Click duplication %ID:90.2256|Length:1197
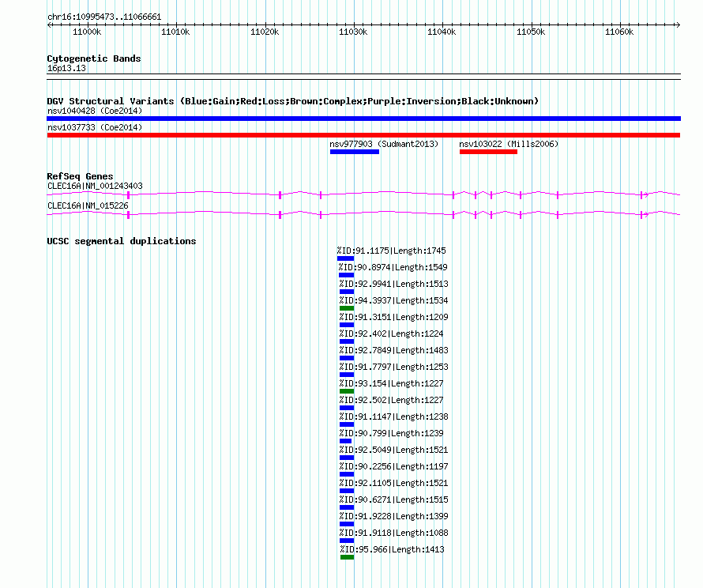This screenshot has width=703, height=588. 393,466
